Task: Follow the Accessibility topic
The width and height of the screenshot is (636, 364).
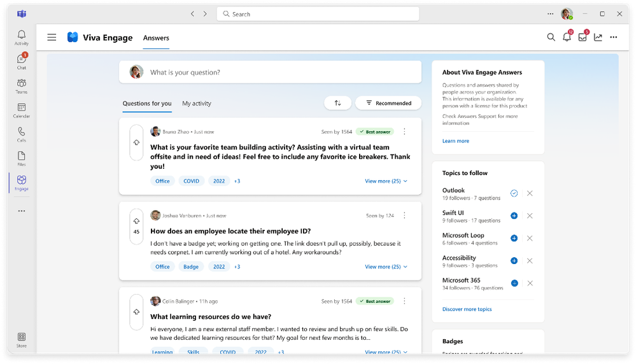Action: coord(514,261)
